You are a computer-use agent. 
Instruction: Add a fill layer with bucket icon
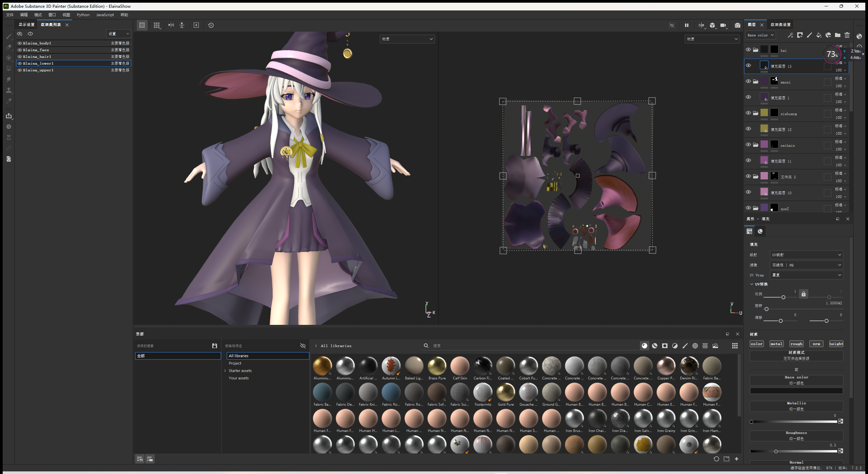click(819, 35)
